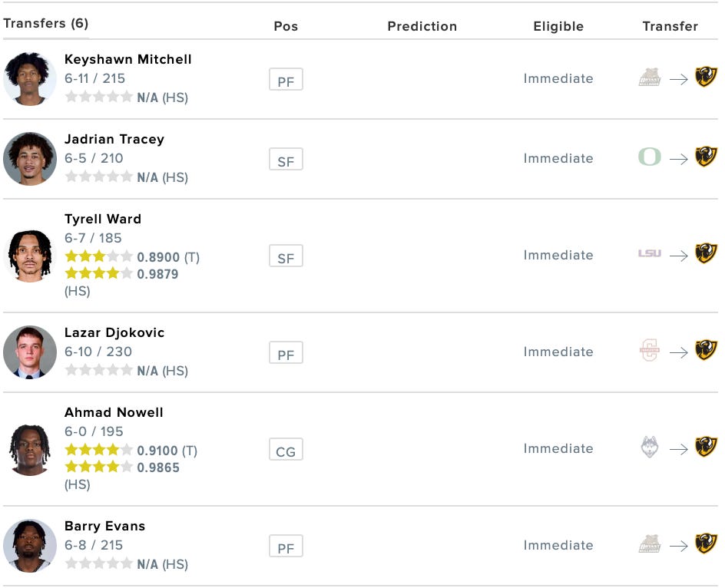Open Keyshawn Mitchell's player profile

click(x=127, y=59)
